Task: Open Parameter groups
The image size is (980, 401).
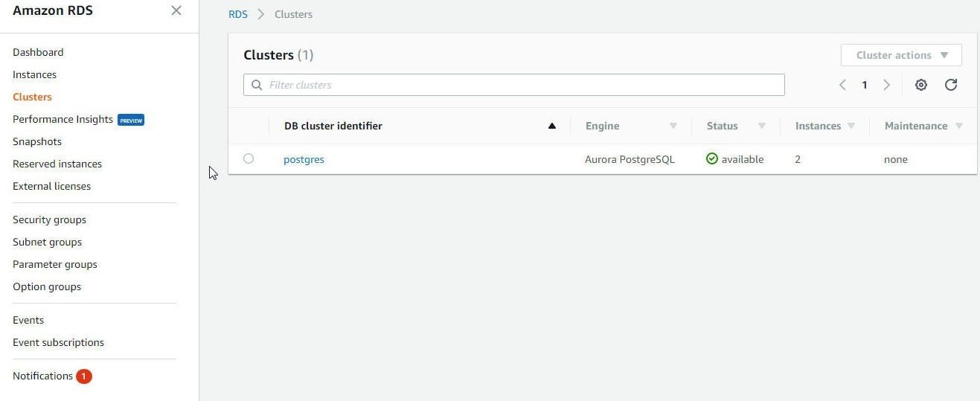Action: point(55,264)
